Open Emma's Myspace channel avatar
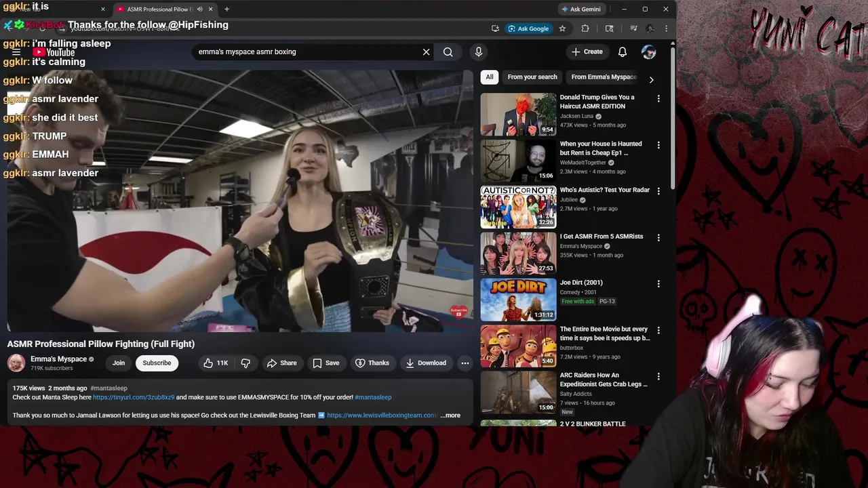Viewport: 868px width, 488px height. pyautogui.click(x=16, y=363)
